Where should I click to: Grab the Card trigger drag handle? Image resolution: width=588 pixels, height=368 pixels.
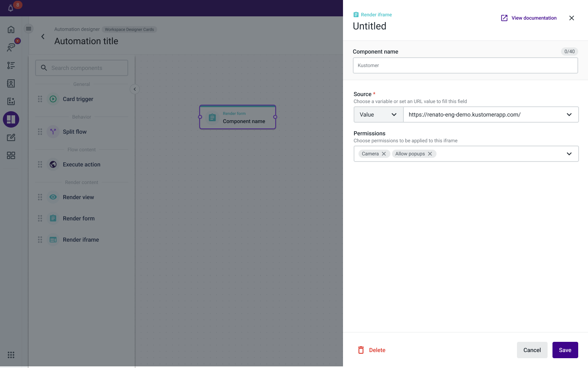(x=40, y=99)
